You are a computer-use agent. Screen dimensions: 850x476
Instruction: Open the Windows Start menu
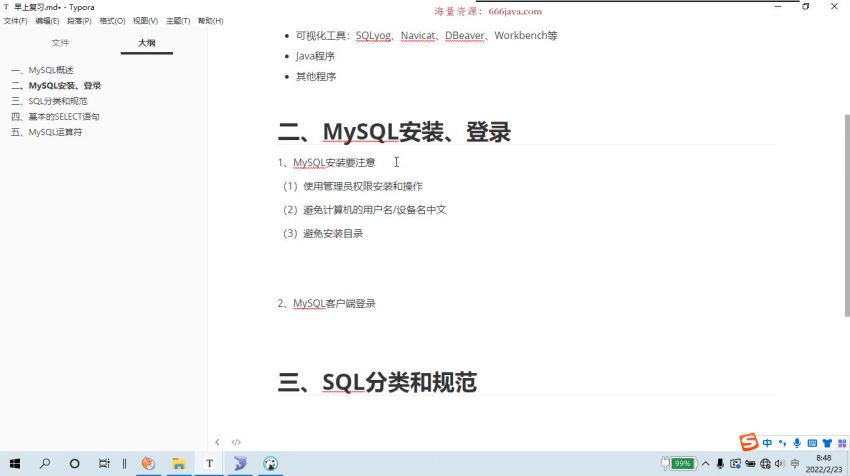coord(15,464)
